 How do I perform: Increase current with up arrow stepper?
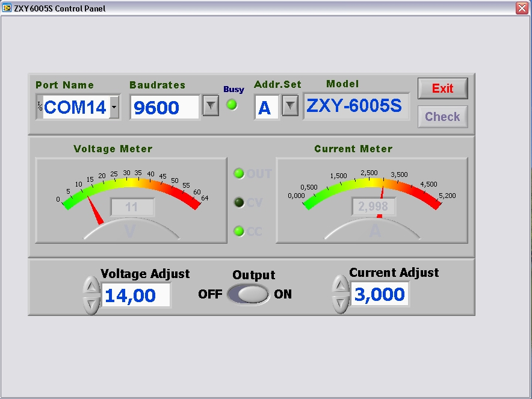pos(340,285)
